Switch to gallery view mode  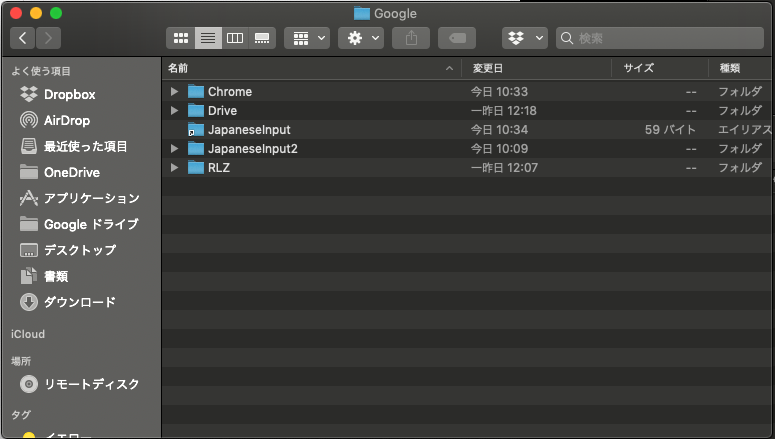[x=262, y=38]
